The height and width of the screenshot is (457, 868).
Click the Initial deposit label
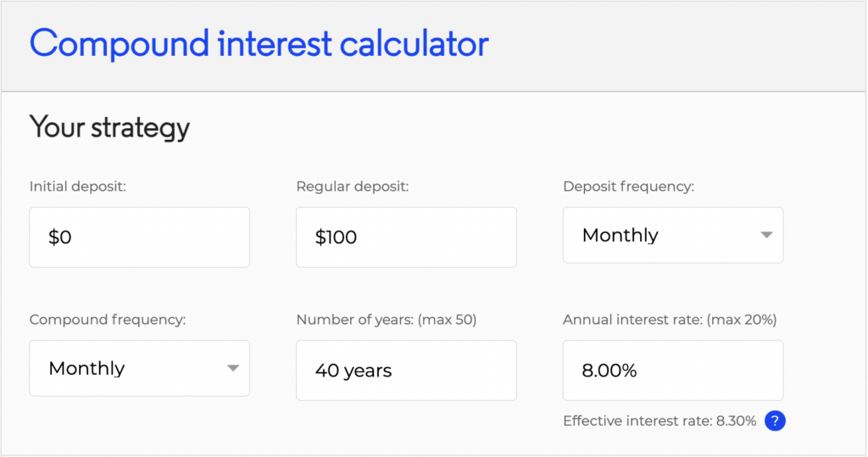click(78, 187)
